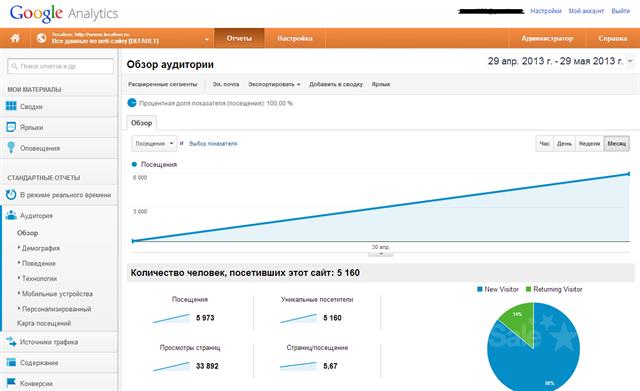This screenshot has width=640, height=391.
Task: Open the date range dropdown arrow
Action: tap(630, 61)
